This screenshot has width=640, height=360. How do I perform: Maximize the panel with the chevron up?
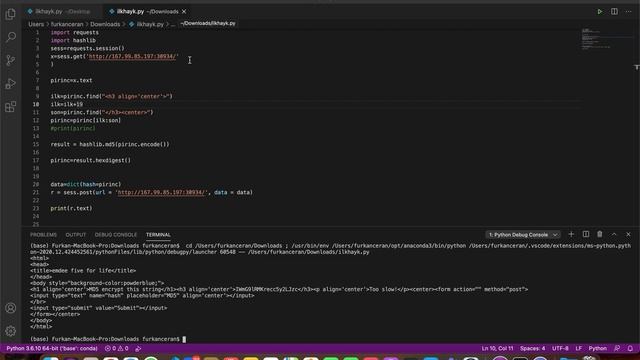click(614, 234)
